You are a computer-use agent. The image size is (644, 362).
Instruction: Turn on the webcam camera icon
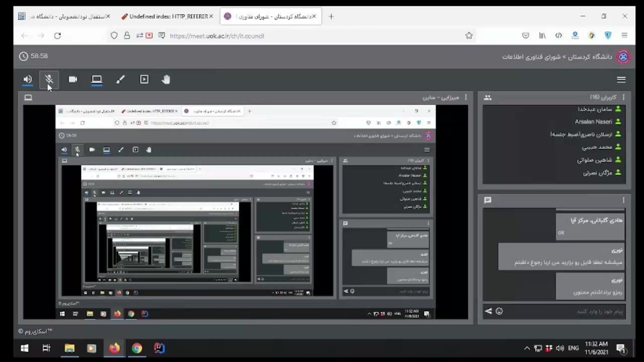click(x=73, y=79)
